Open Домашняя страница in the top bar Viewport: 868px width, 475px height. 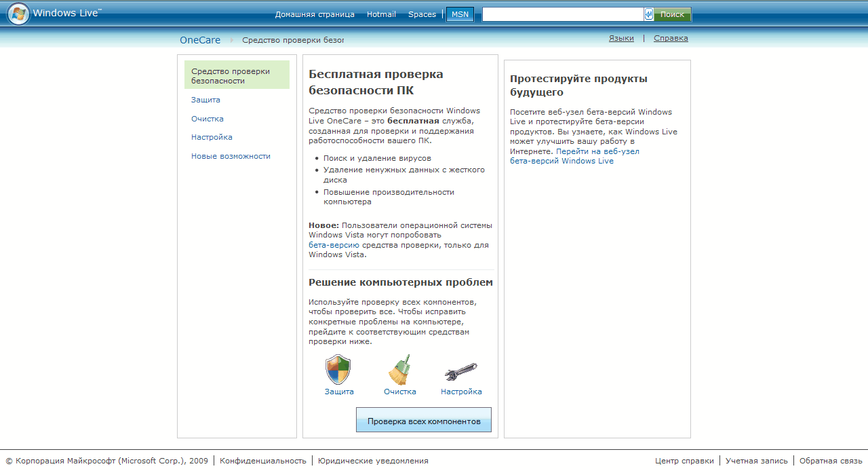tap(315, 14)
